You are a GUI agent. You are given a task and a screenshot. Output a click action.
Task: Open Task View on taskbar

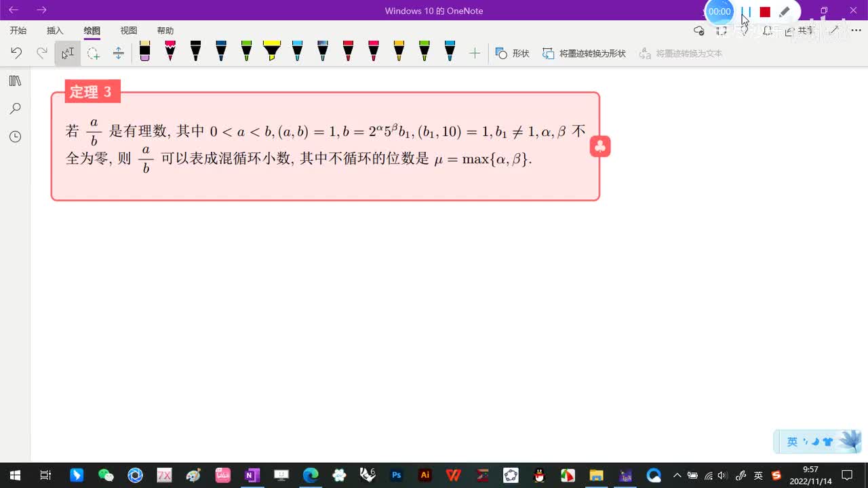[45, 475]
